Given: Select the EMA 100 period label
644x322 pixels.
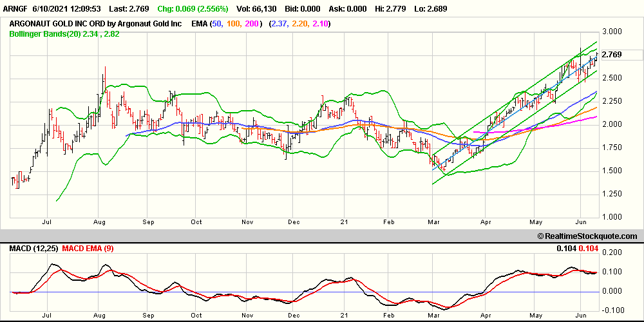Looking at the screenshot, I should (238, 22).
